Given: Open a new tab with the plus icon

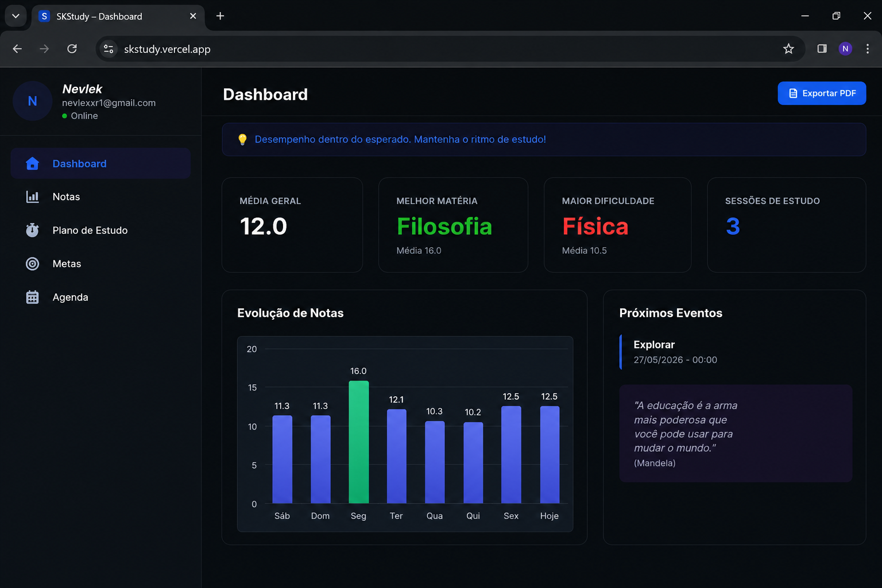Looking at the screenshot, I should point(220,16).
